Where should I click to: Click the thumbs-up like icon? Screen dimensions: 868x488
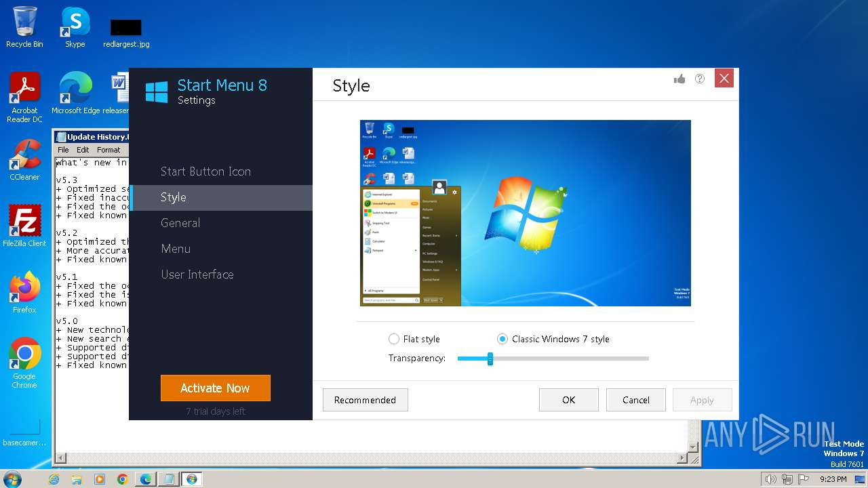(x=679, y=79)
